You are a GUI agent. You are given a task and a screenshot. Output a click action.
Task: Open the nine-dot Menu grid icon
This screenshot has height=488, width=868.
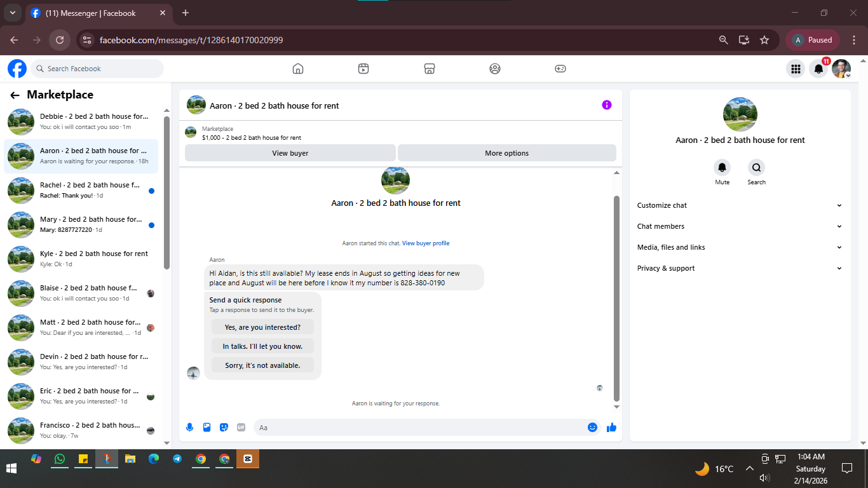[x=796, y=69]
